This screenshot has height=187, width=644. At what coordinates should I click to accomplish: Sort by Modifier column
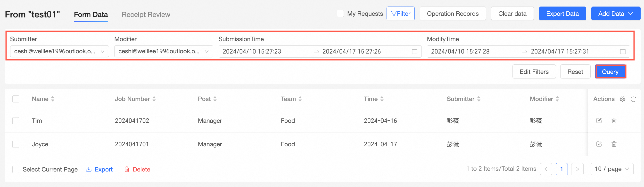(557, 99)
